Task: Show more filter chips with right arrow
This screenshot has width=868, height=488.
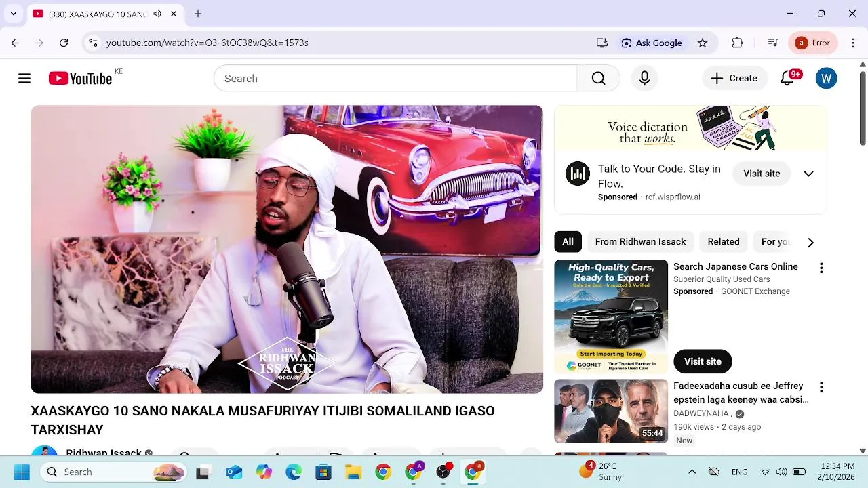Action: click(x=810, y=242)
